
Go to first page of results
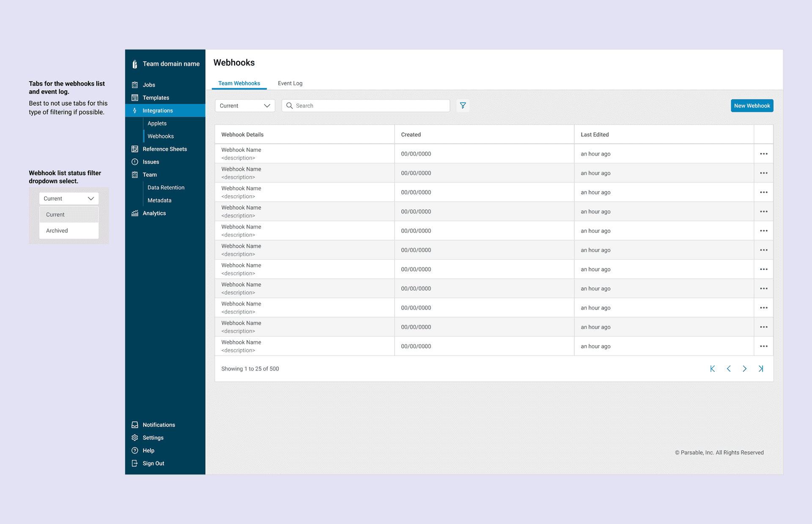pyautogui.click(x=713, y=369)
